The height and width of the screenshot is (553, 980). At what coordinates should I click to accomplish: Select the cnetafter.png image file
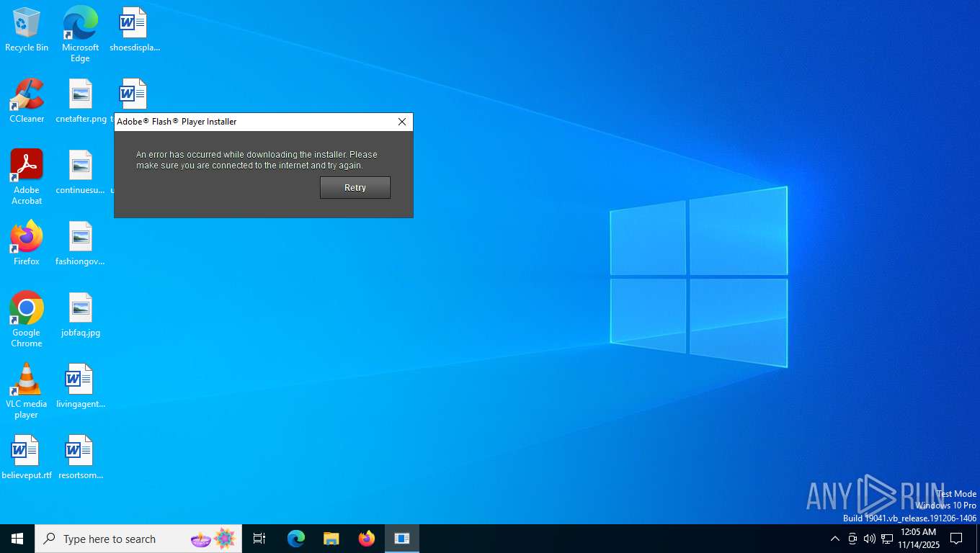[81, 101]
